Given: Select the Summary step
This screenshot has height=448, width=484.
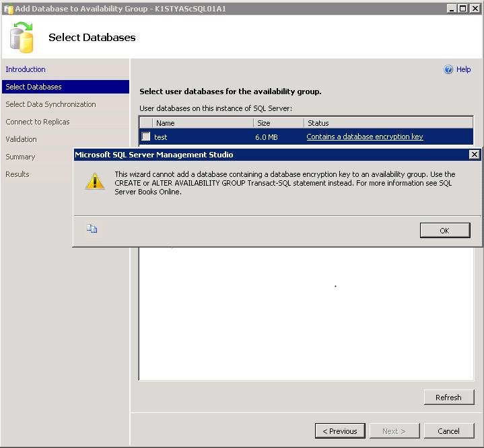Looking at the screenshot, I should pyautogui.click(x=20, y=157).
